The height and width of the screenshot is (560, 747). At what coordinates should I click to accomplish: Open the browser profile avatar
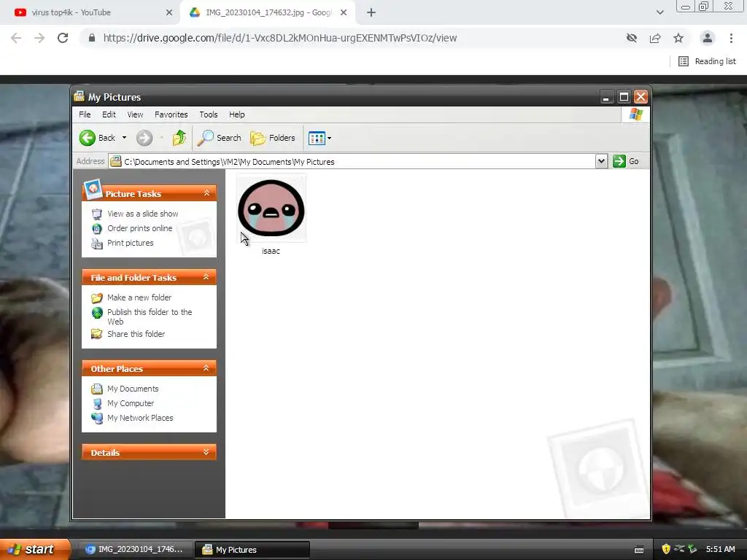[708, 38]
